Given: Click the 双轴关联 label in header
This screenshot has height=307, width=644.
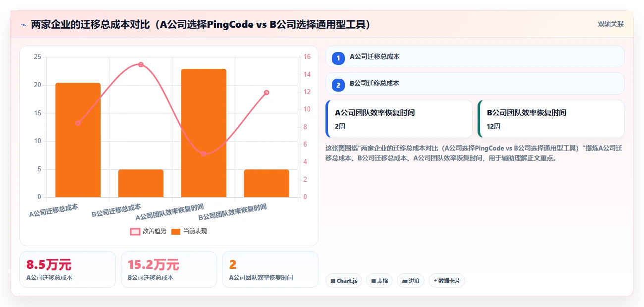Looking at the screenshot, I should click(x=610, y=24).
